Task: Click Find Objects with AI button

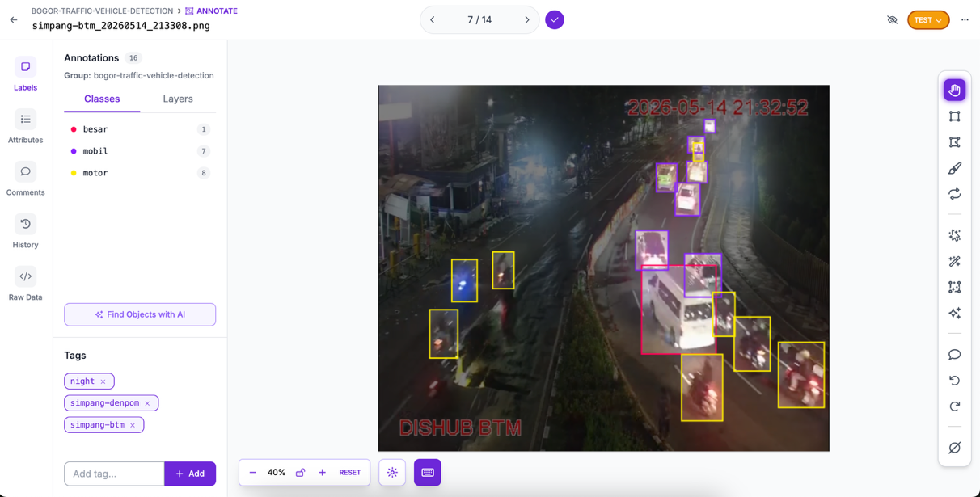Action: point(140,314)
